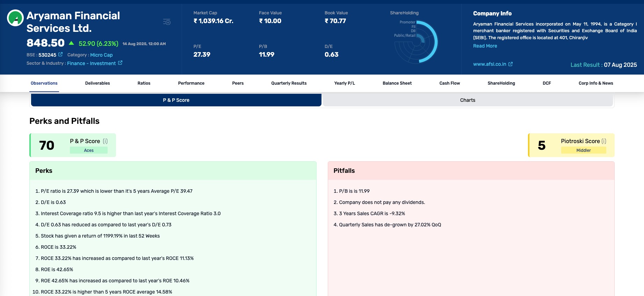Viewport: 644px width, 296px height.
Task: Click Last Result date 07 Aug 2025
Action: (x=620, y=65)
